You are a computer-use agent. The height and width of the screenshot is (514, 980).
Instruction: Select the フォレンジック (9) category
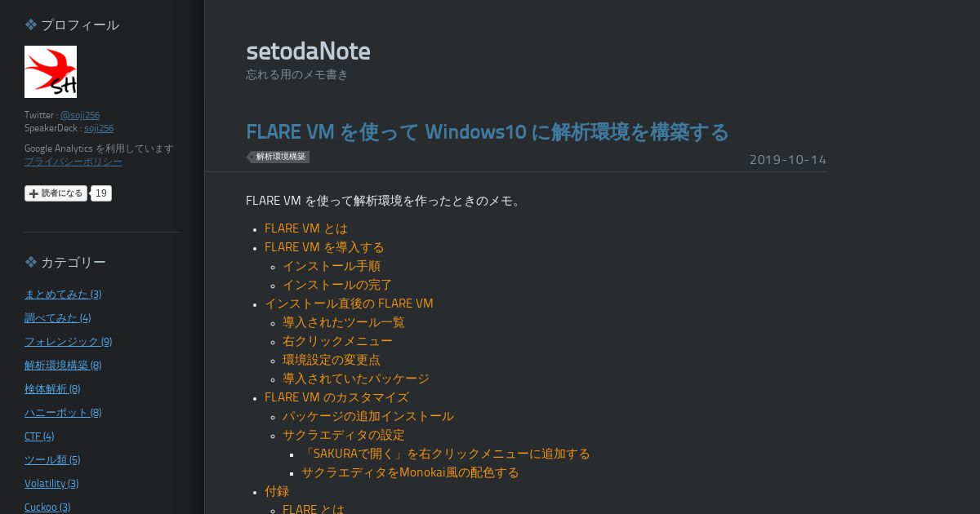point(69,341)
